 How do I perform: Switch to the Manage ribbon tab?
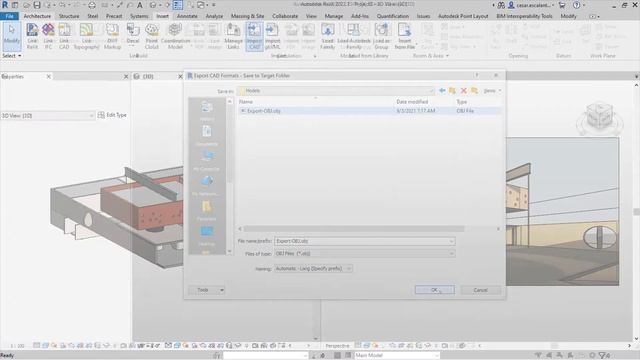(x=333, y=16)
